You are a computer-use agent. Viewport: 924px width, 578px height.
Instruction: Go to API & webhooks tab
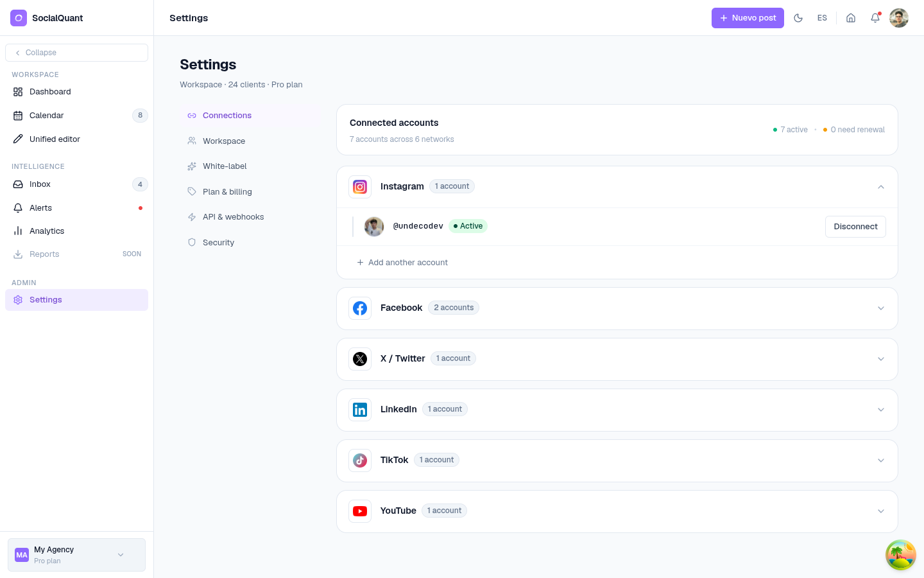point(250,217)
